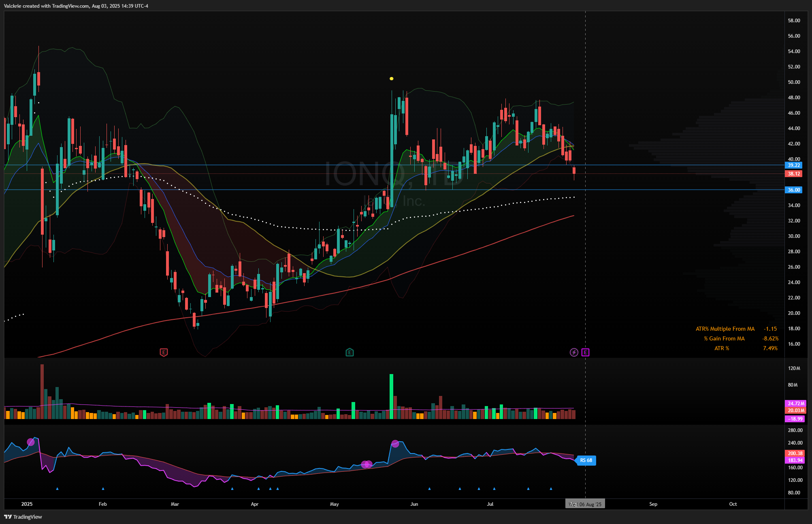This screenshot has width=812, height=524.
Task: Click the Sep label on the time axis
Action: pos(653,504)
